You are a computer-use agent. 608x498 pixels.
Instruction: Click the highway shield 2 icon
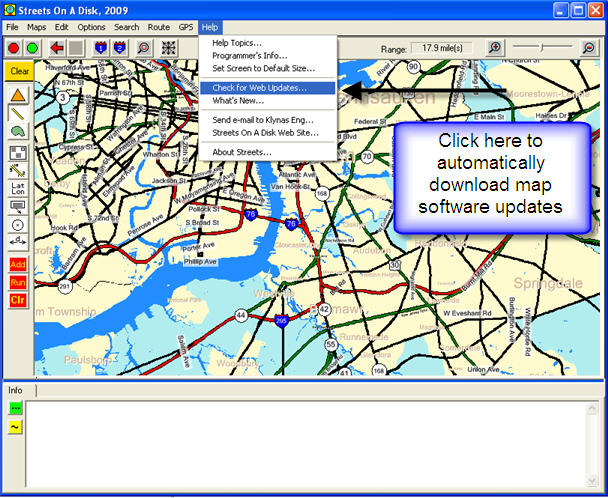pos(119,48)
